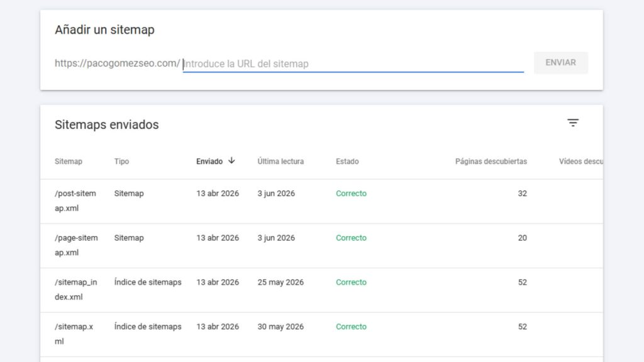Click the ENVIAR button
The width and height of the screenshot is (644, 362).
pyautogui.click(x=560, y=63)
